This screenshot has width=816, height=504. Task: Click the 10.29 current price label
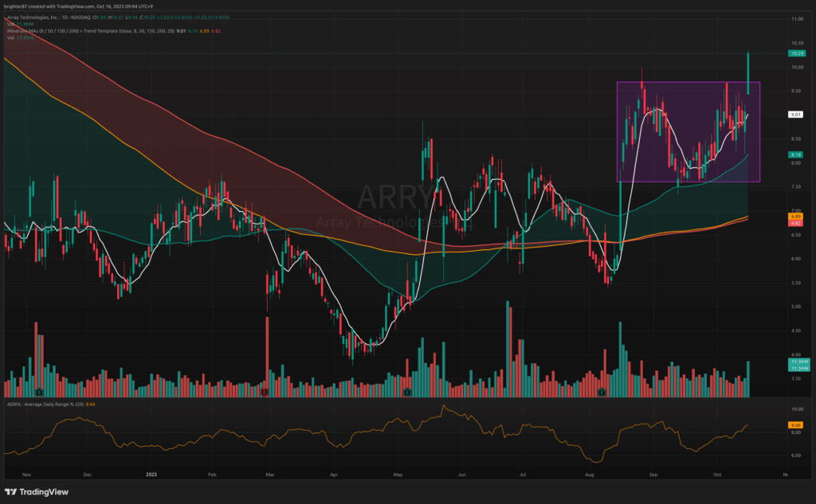click(795, 53)
